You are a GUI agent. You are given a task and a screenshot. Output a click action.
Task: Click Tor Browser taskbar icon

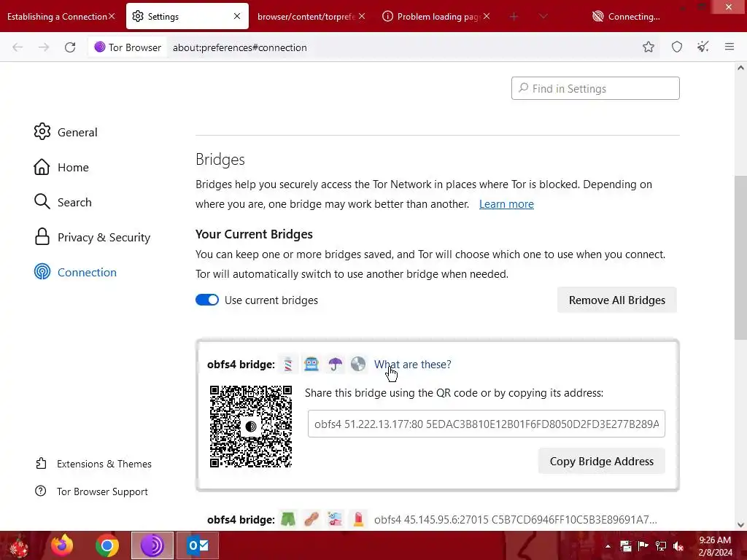tap(152, 545)
